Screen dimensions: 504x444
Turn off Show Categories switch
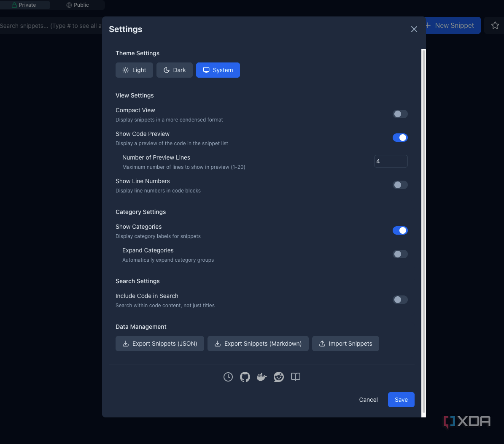(400, 231)
